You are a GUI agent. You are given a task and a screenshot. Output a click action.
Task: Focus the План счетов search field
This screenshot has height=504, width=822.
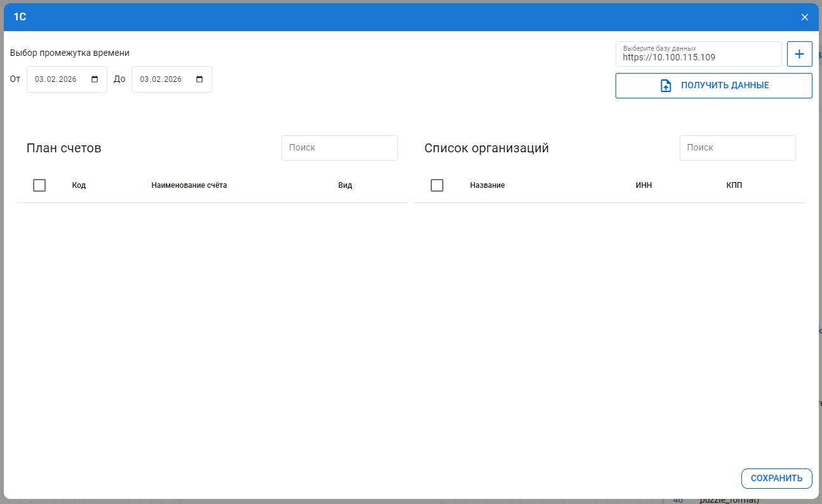339,147
